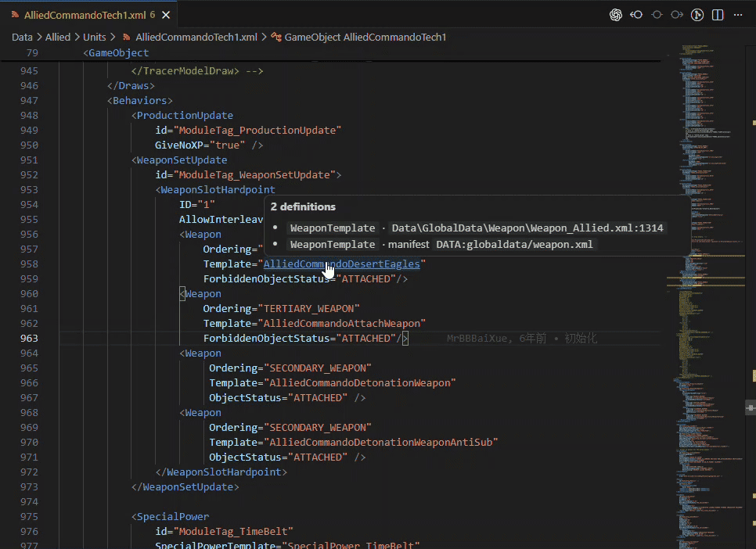Click the "ModuleTag_ProductionUpdate" id value

pyautogui.click(x=257, y=130)
